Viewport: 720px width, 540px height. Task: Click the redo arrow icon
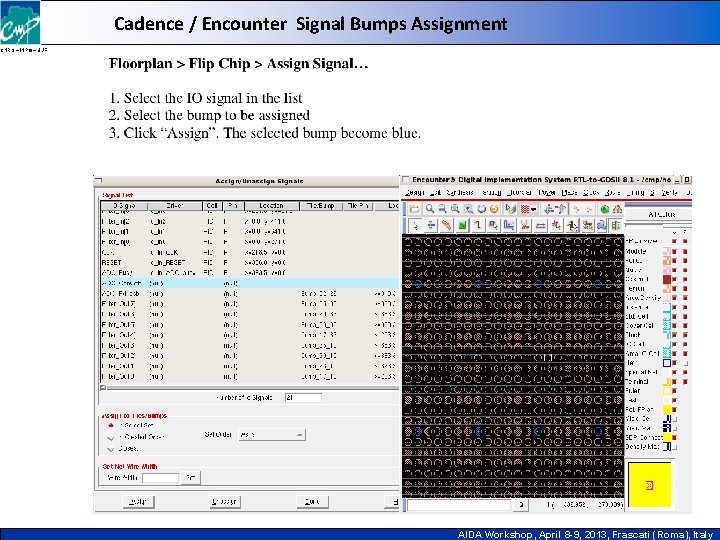click(589, 209)
